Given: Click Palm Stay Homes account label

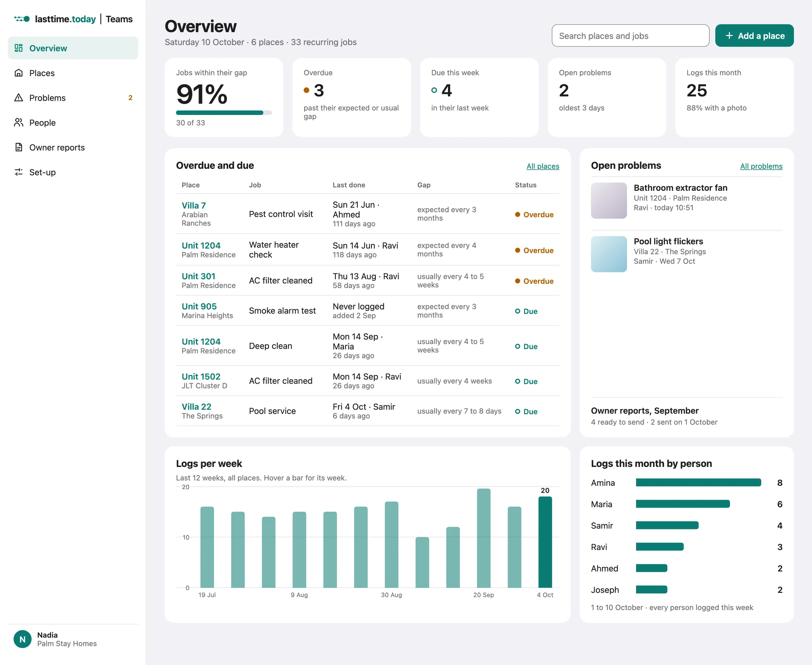Looking at the screenshot, I should [x=67, y=644].
